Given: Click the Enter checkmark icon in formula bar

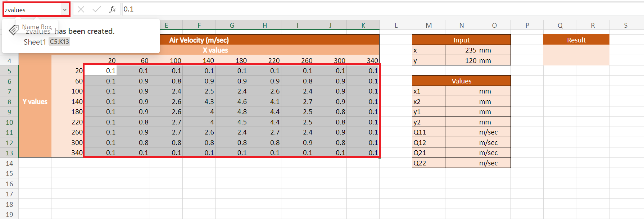Looking at the screenshot, I should [96, 9].
